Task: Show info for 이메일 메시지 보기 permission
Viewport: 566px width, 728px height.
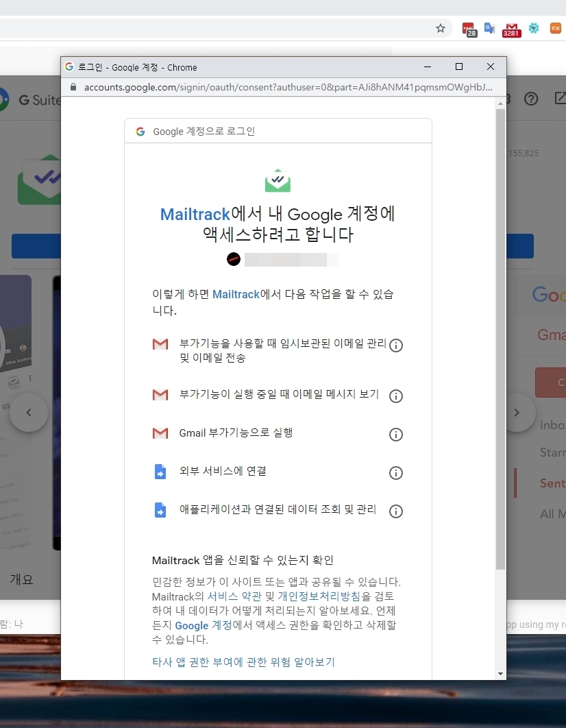Action: click(396, 396)
